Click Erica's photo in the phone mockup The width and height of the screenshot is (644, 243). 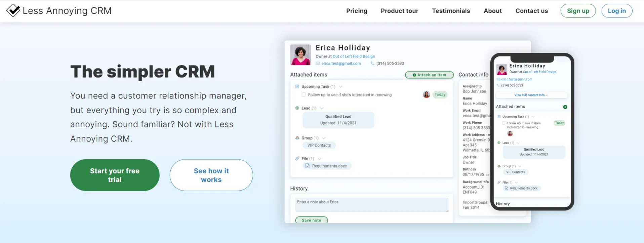pyautogui.click(x=501, y=70)
